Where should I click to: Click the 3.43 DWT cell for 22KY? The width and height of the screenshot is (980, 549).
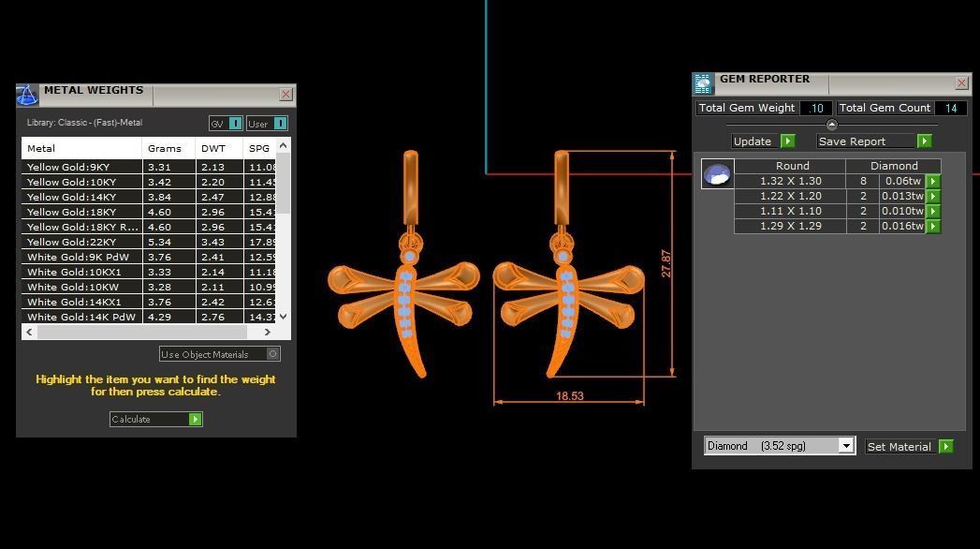point(219,242)
